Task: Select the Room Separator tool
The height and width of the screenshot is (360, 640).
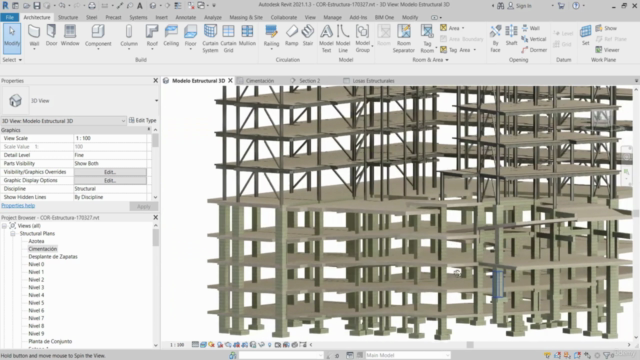Action: pos(404,38)
